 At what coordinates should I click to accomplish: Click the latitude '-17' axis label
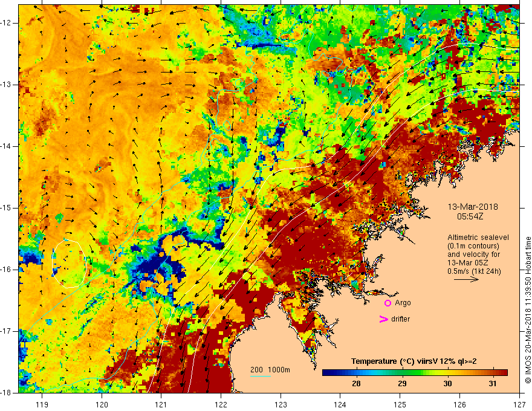tap(6, 331)
